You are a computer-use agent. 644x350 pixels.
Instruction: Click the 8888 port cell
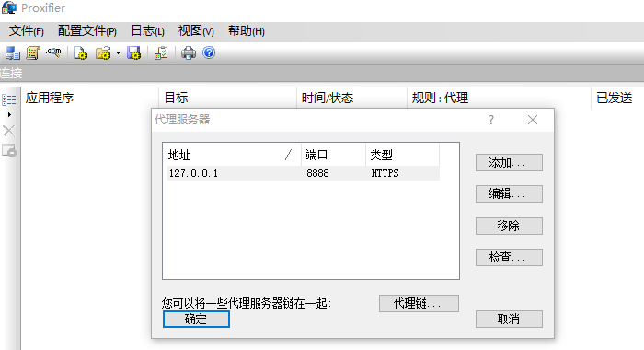317,173
